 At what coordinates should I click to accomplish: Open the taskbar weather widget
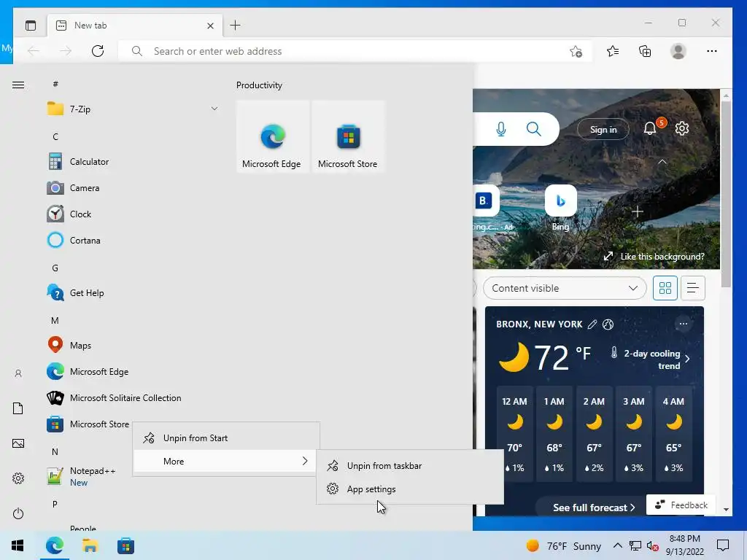[x=564, y=545]
